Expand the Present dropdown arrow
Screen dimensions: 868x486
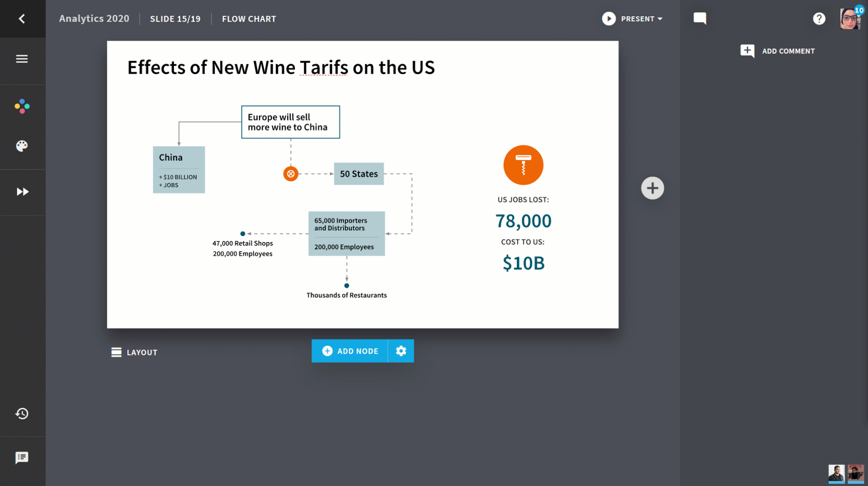[x=660, y=19]
